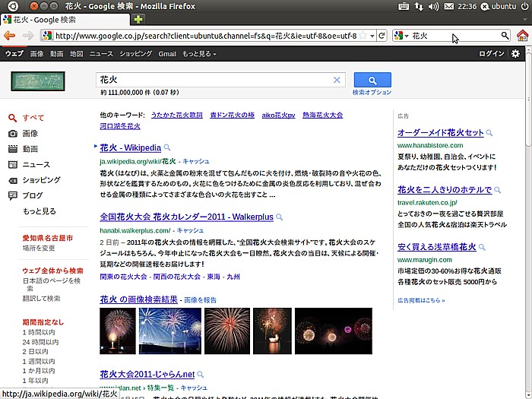The width and height of the screenshot is (532, 399).
Task: Filter results to 24 時間以内
Action: tap(40, 342)
